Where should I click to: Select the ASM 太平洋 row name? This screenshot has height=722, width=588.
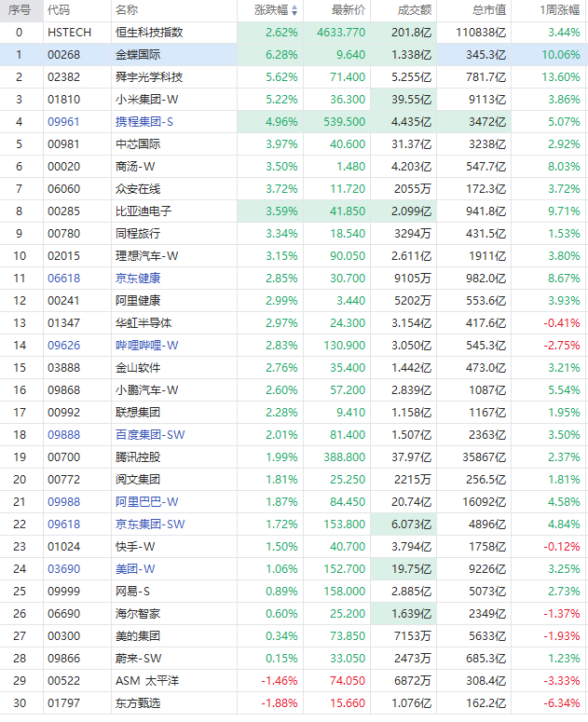[x=147, y=681]
